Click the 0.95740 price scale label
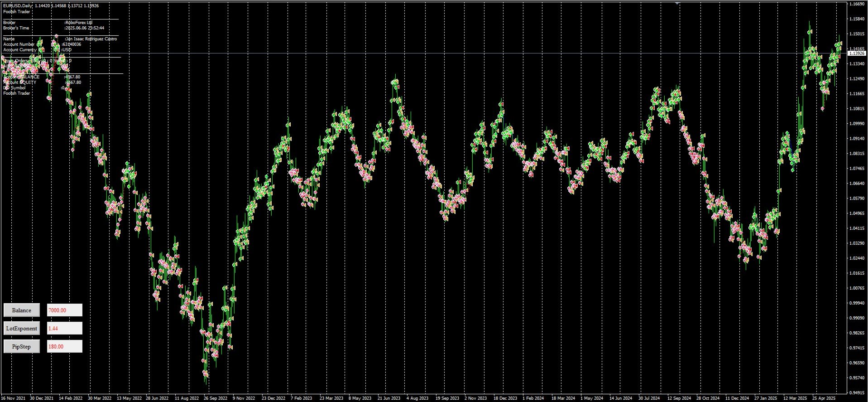 click(x=856, y=378)
